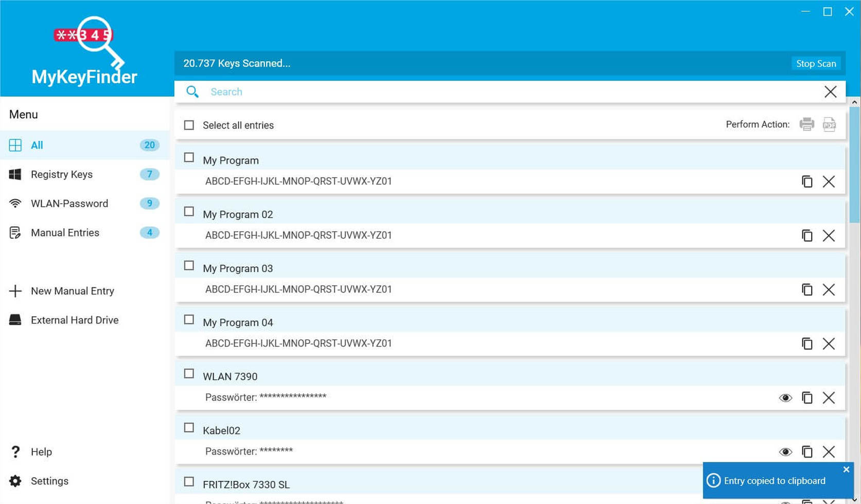
Task: Scan an External Hard Drive
Action: [x=74, y=320]
